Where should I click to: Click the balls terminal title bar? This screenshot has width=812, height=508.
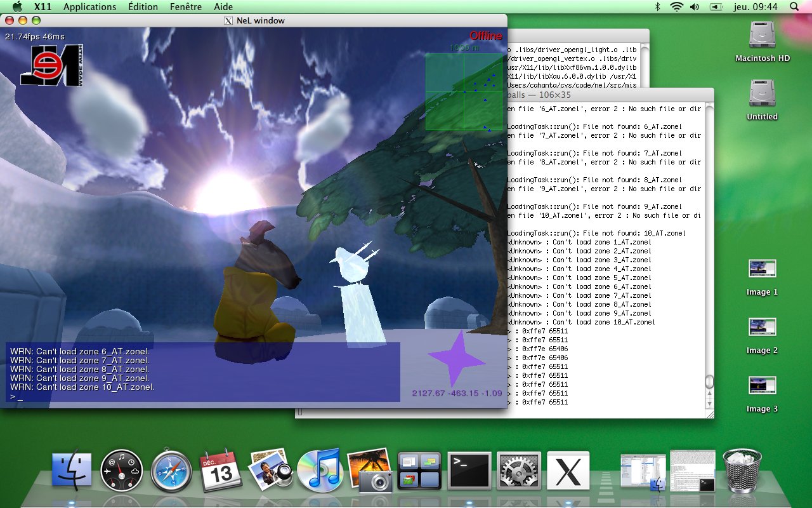click(x=611, y=95)
